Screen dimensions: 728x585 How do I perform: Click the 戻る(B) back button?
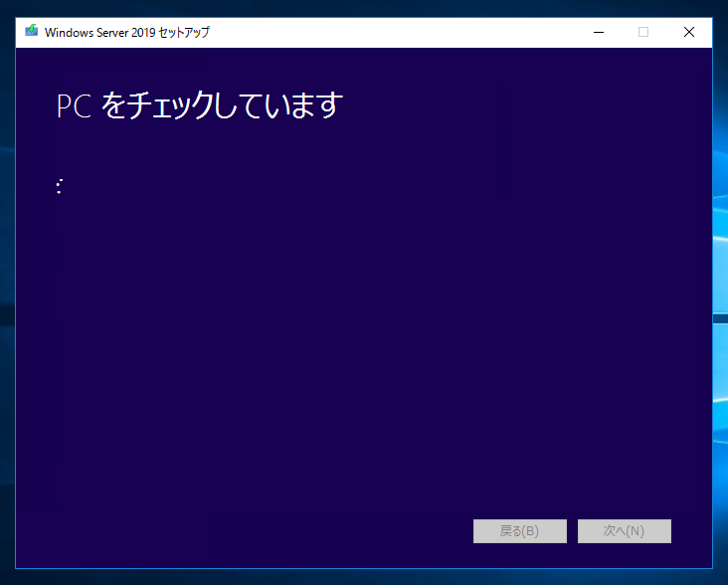[x=519, y=530]
